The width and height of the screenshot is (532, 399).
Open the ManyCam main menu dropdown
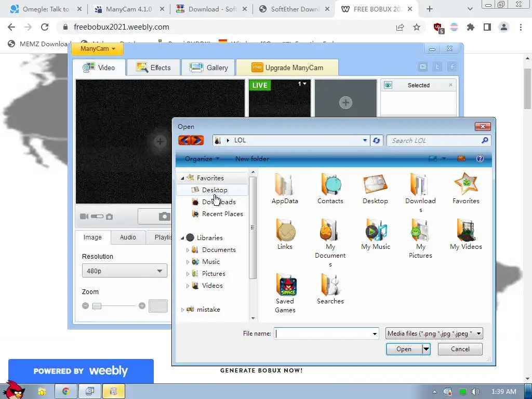97,48
